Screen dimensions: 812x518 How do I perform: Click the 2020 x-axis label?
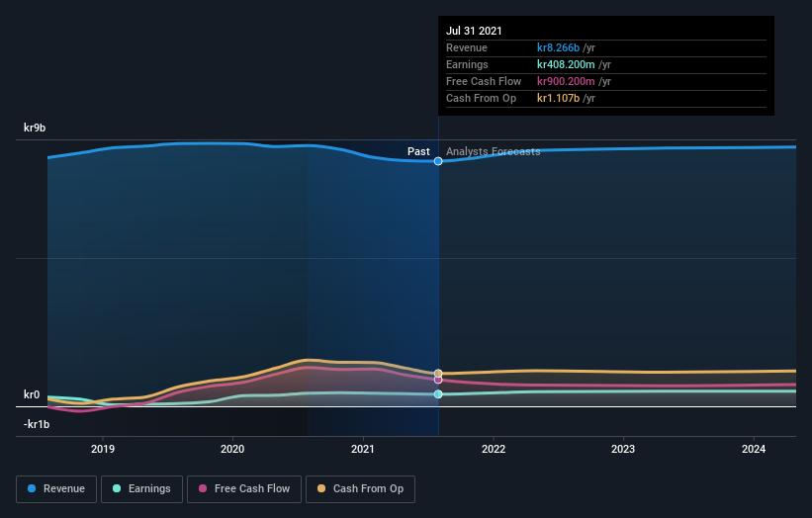click(x=232, y=449)
